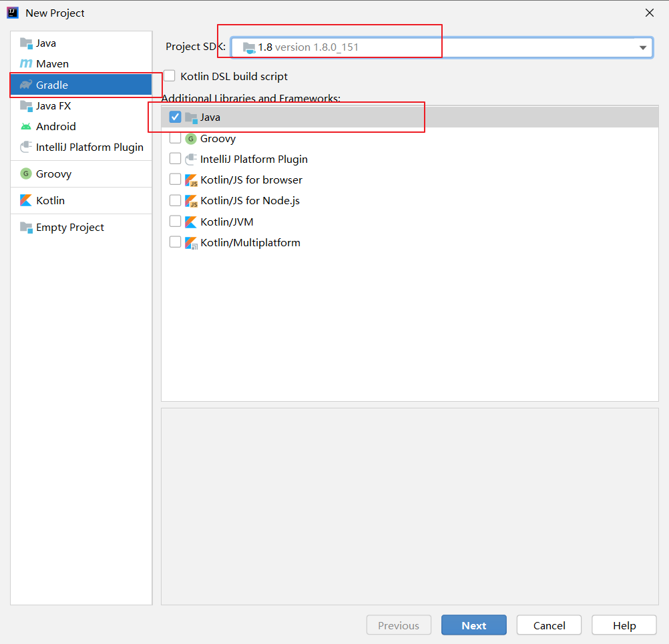Click the IntelliJ Platform Plugin sidebar icon
Screen dimensions: 669x644
click(x=26, y=147)
